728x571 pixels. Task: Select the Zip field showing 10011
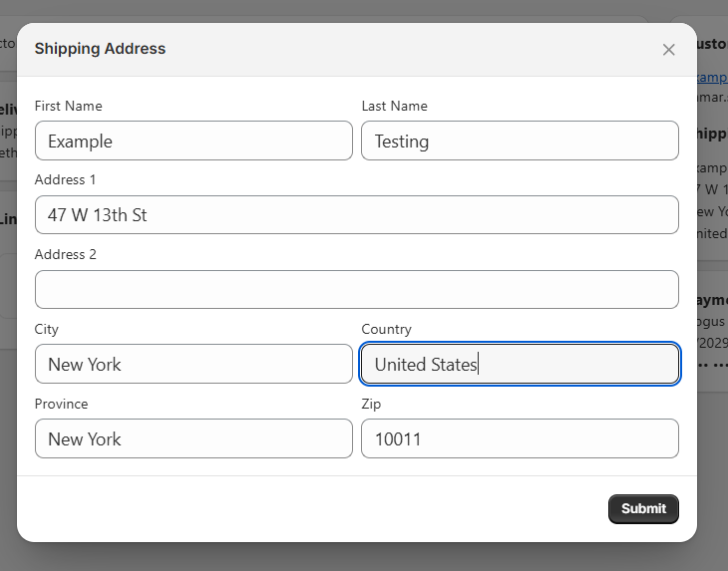click(x=520, y=438)
